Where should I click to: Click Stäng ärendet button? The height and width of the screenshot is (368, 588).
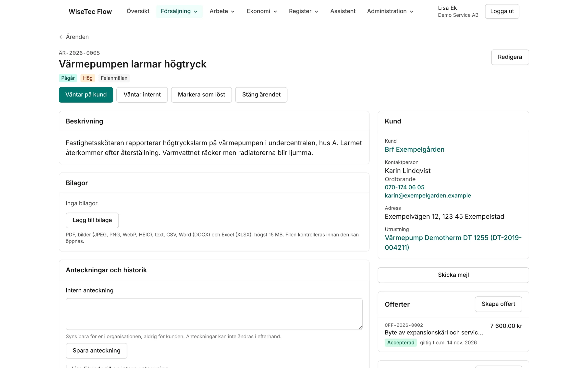pos(261,95)
